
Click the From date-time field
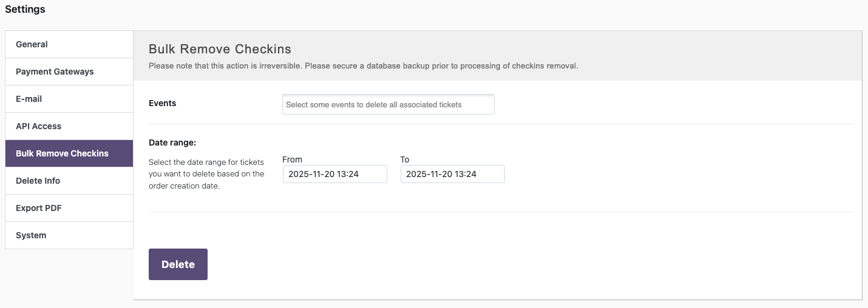[334, 174]
